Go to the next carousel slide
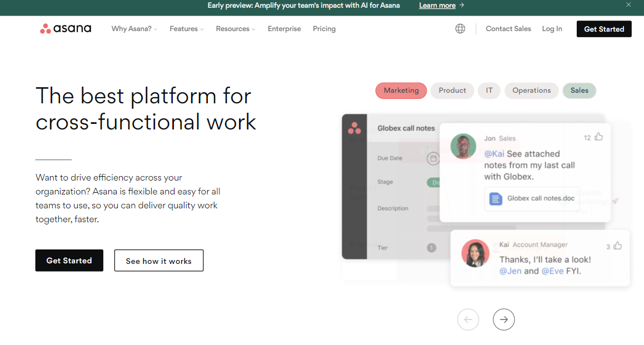The height and width of the screenshot is (345, 644). 503,319
